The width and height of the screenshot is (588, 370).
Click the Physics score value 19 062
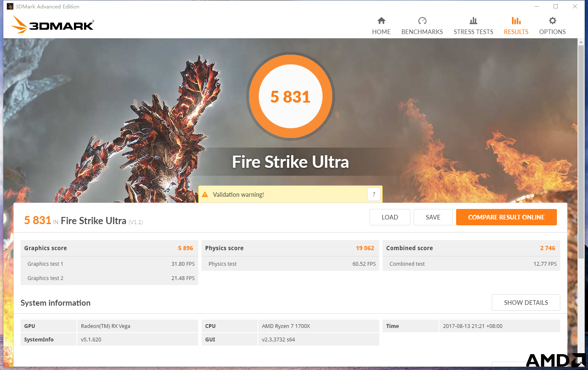[x=365, y=248]
